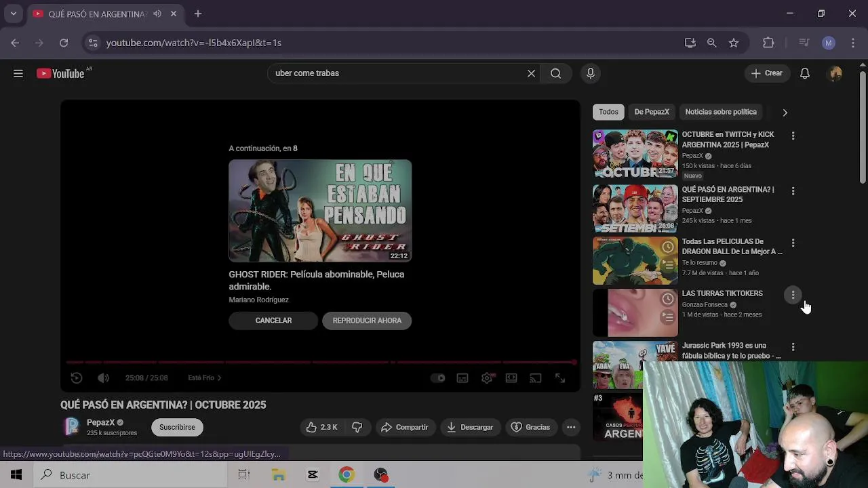
Task: Open the account avatar menu
Action: pos(835,73)
